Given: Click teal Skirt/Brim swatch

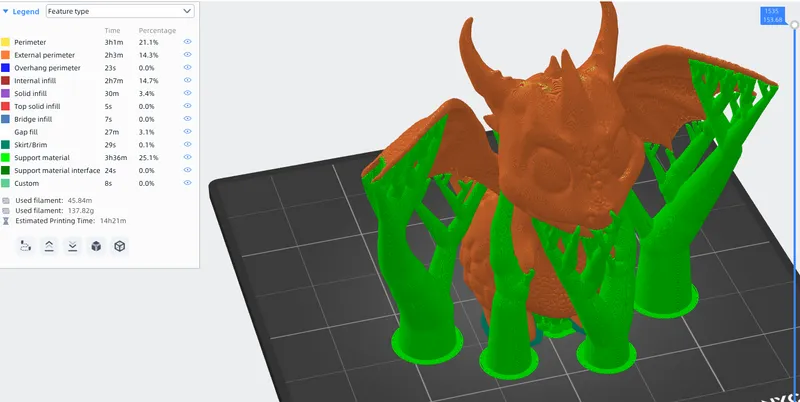Looking at the screenshot, I should tap(5, 144).
